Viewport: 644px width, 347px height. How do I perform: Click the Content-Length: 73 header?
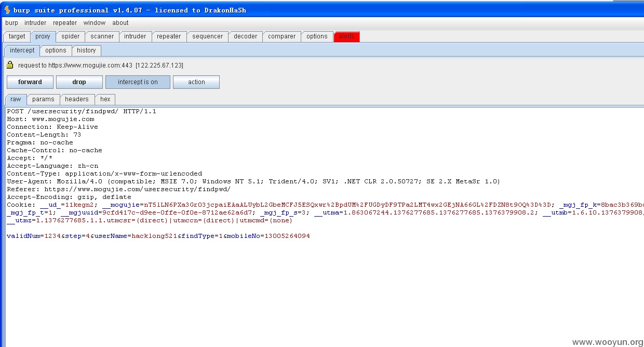pyautogui.click(x=44, y=135)
